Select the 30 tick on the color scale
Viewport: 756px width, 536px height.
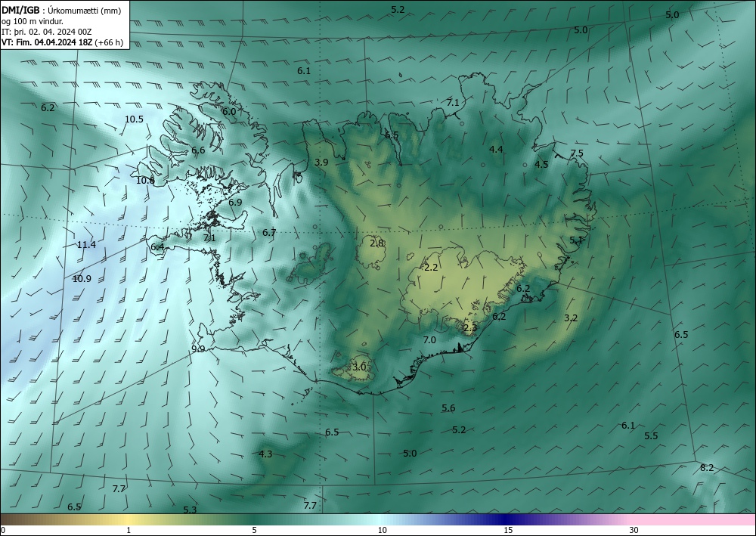tap(634, 530)
